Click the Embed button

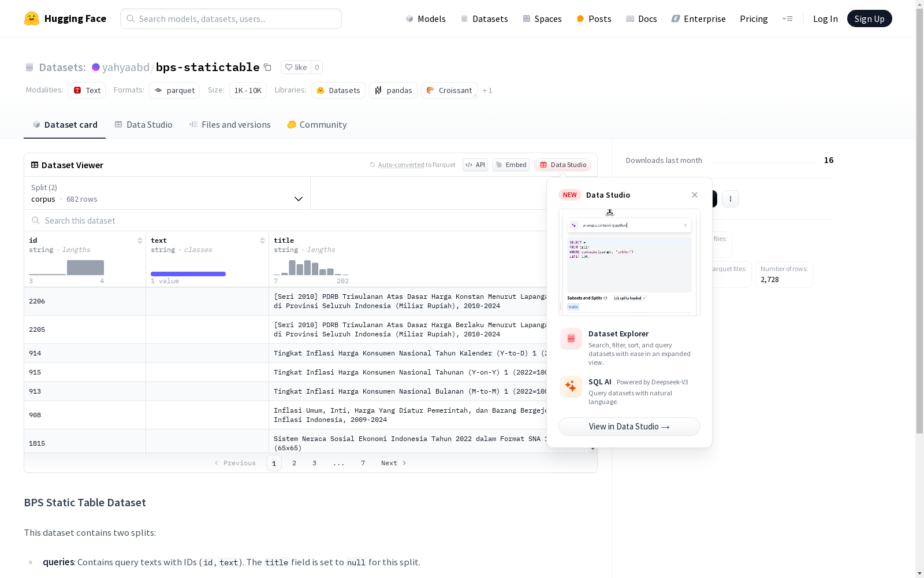tap(511, 165)
